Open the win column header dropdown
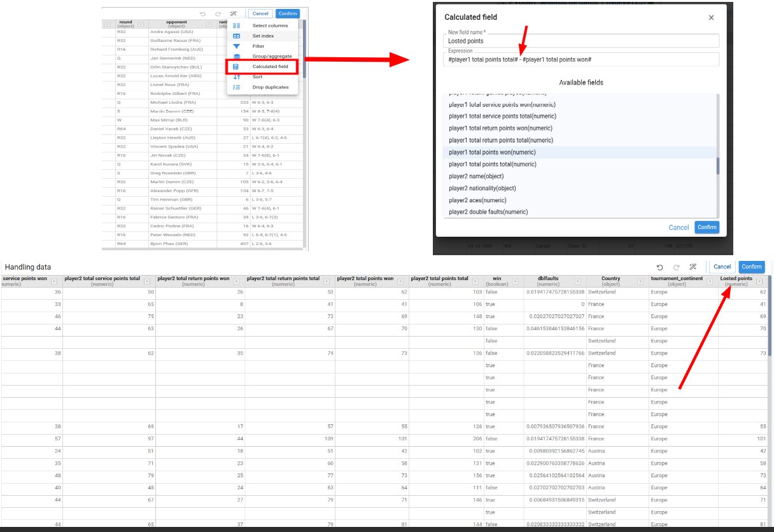The image size is (774, 532). (x=516, y=281)
